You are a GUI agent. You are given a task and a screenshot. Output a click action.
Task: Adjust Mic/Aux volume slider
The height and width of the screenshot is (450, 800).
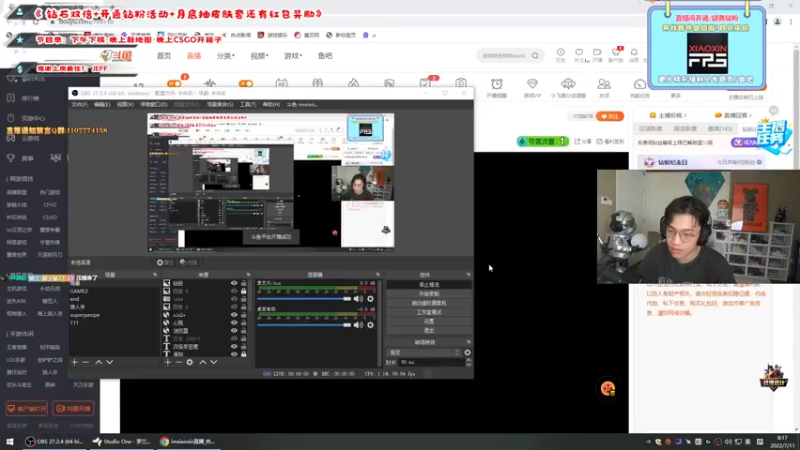pyautogui.click(x=304, y=298)
